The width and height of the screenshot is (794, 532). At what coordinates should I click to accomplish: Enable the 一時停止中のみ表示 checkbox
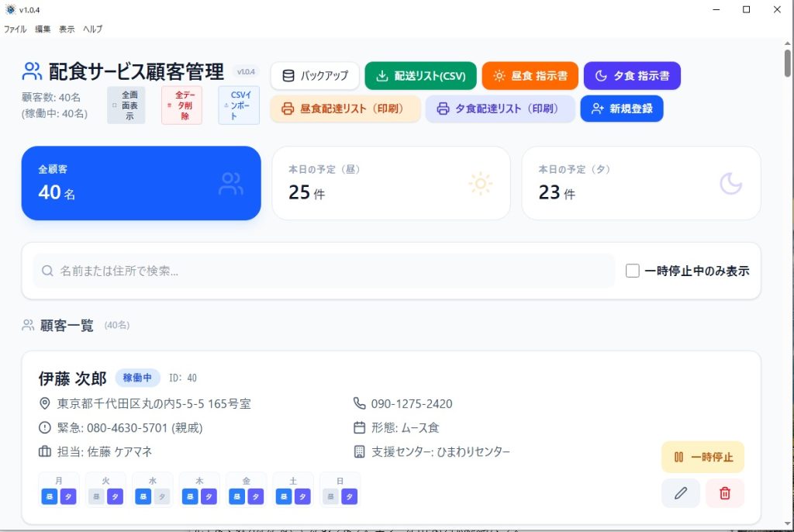coord(633,271)
